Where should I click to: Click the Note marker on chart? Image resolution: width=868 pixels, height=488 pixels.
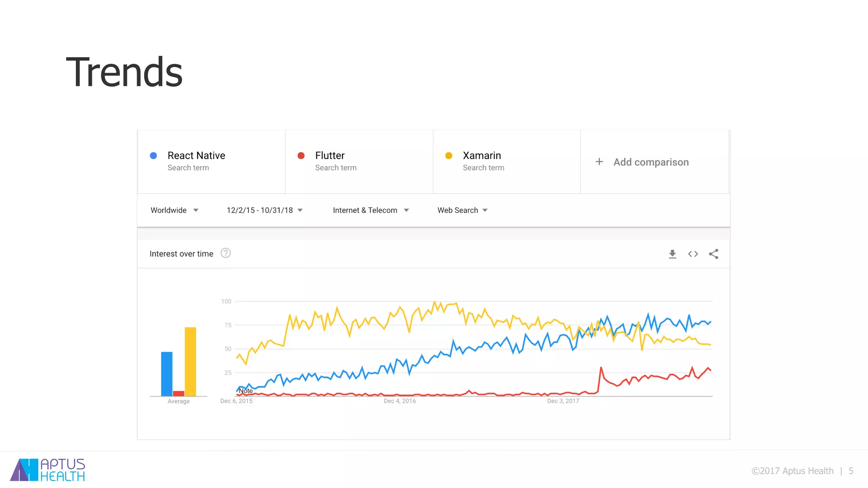pyautogui.click(x=245, y=391)
